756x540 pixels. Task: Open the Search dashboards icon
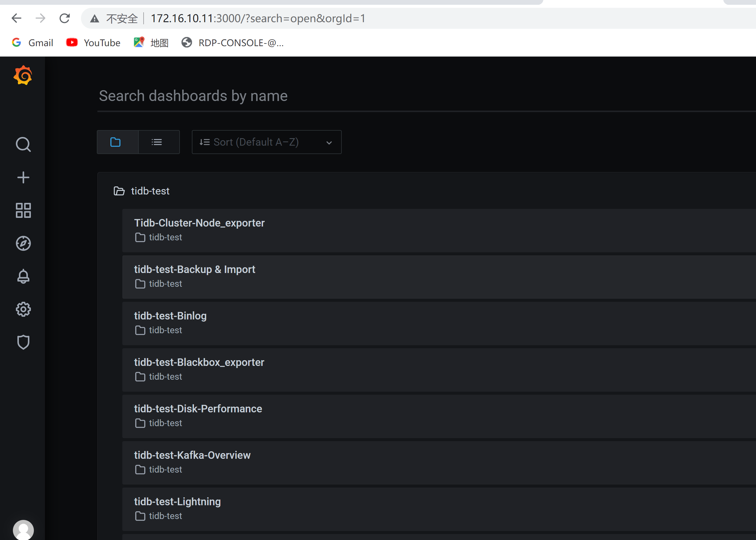(23, 145)
